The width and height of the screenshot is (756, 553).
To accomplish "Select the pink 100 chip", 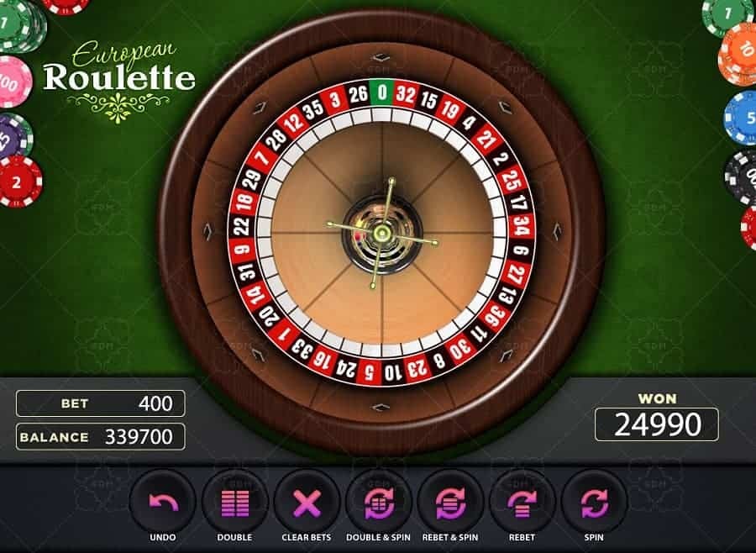I will (x=13, y=82).
